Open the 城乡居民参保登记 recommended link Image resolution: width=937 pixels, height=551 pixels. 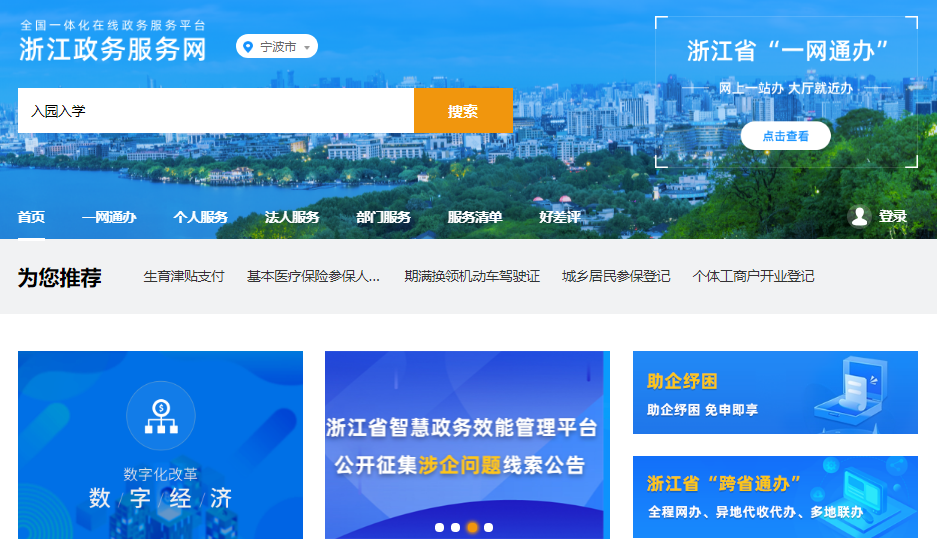616,276
